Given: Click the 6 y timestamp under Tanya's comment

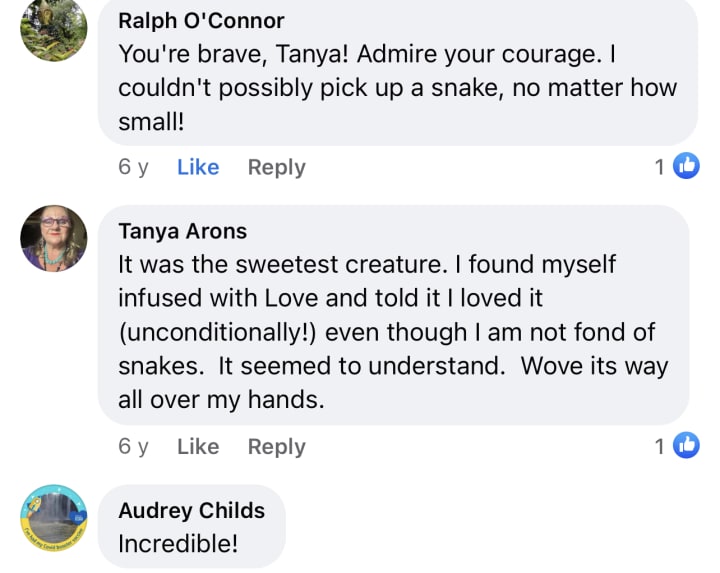Looking at the screenshot, I should tap(133, 447).
